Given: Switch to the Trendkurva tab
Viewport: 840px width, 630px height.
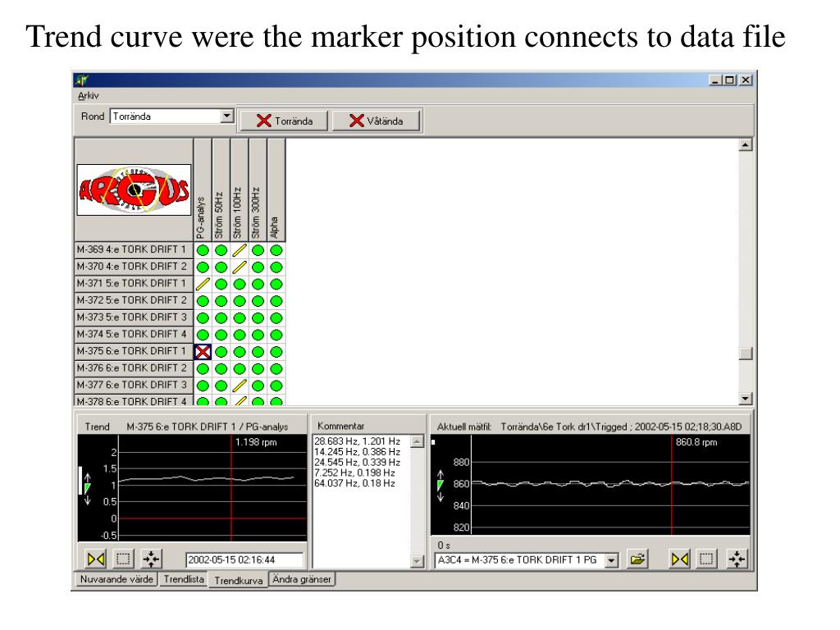Looking at the screenshot, I should tap(239, 580).
